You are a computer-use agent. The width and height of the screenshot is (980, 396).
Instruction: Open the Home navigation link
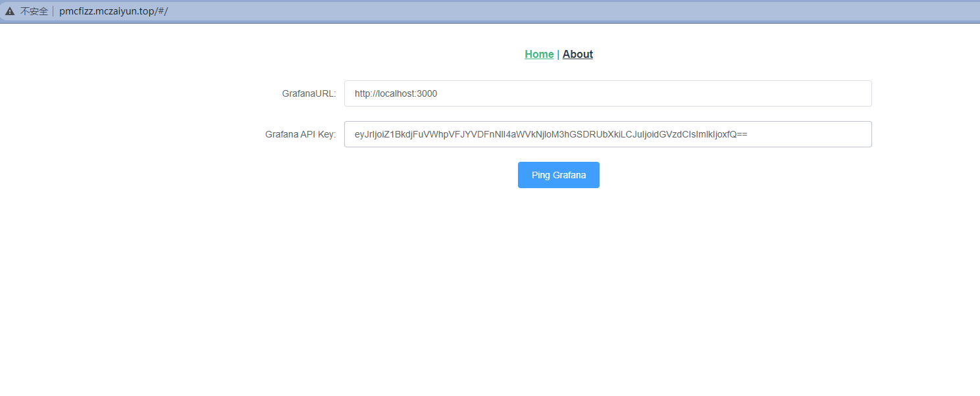(x=539, y=54)
